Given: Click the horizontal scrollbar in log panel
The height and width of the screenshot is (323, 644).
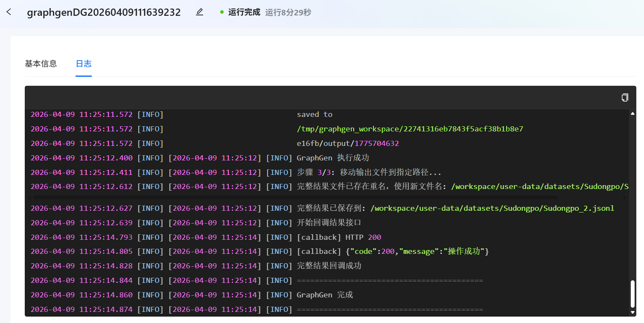Looking at the screenshot, I should pyautogui.click(x=294, y=198).
